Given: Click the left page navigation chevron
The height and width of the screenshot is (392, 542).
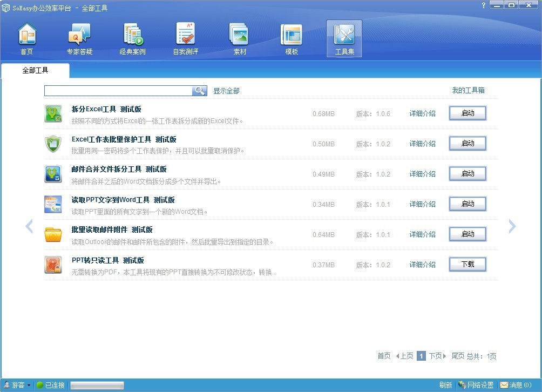Looking at the screenshot, I should coord(30,226).
